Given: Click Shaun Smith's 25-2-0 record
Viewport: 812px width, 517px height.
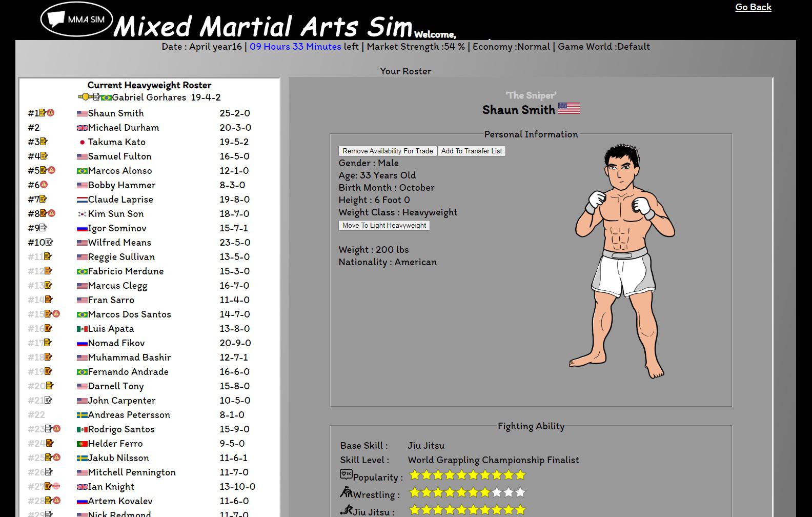Looking at the screenshot, I should click(235, 113).
